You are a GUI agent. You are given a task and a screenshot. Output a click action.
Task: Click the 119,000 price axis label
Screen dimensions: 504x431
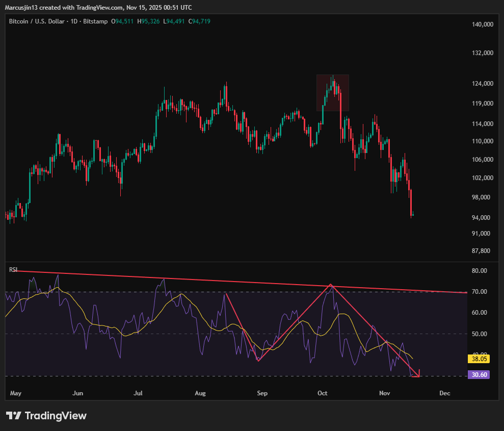click(x=483, y=104)
